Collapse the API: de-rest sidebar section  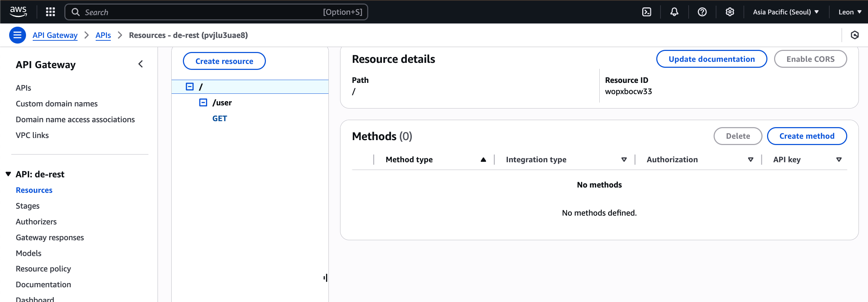(8, 174)
